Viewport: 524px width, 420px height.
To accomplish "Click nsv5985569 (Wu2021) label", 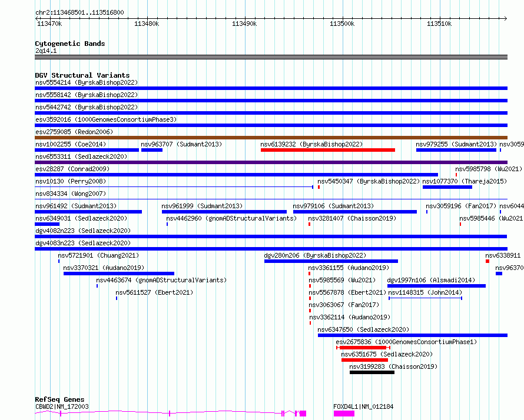I will (342, 280).
